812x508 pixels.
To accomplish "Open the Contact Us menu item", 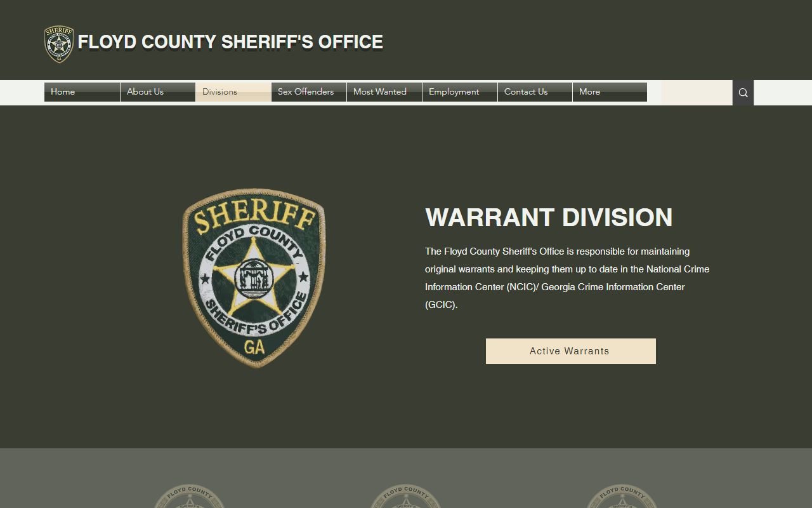I will pos(535,92).
